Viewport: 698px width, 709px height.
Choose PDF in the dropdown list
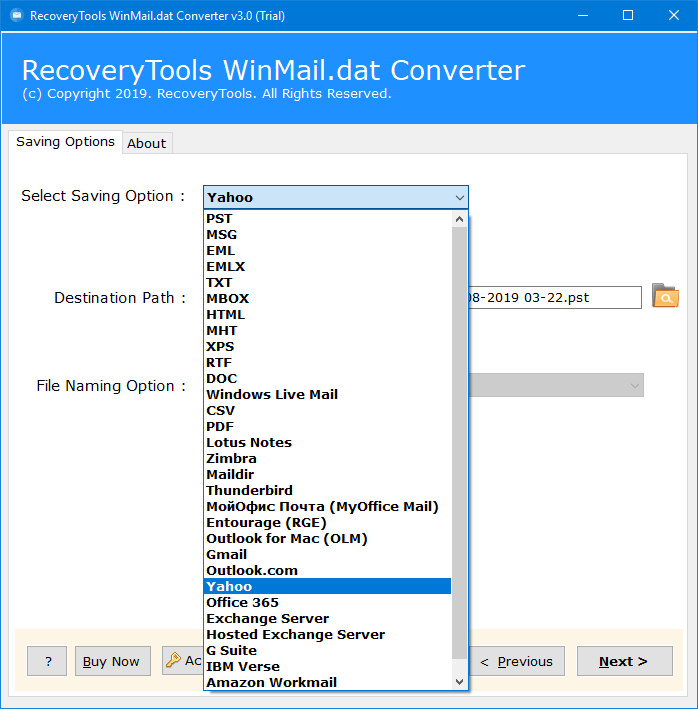[x=327, y=426]
